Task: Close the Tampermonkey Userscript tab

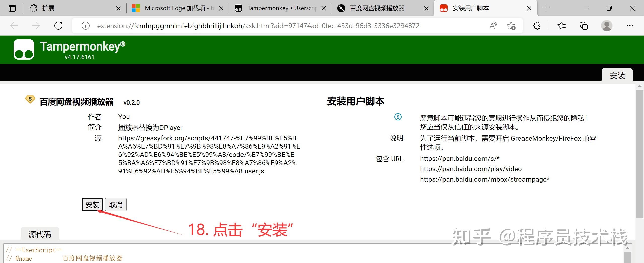Action: pos(324,8)
